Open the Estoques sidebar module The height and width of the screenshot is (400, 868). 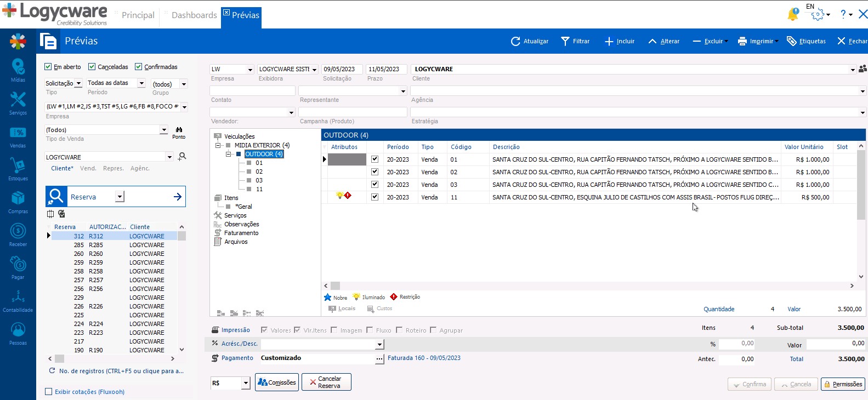pos(18,169)
